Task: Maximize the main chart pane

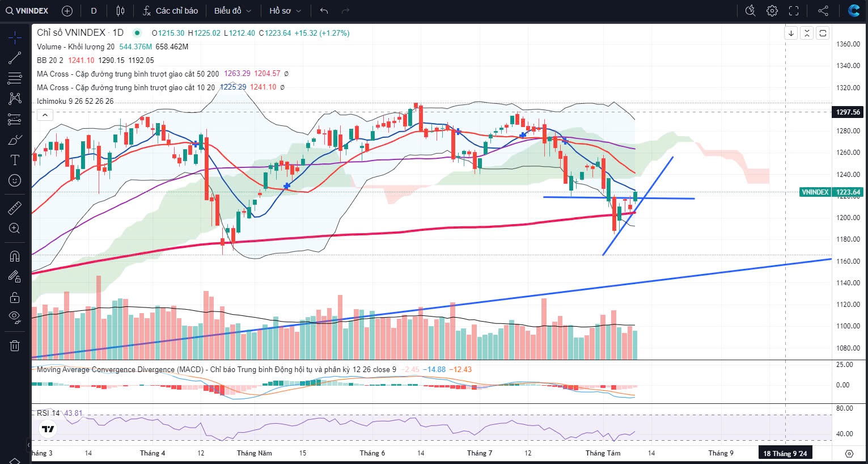Action: (823, 33)
